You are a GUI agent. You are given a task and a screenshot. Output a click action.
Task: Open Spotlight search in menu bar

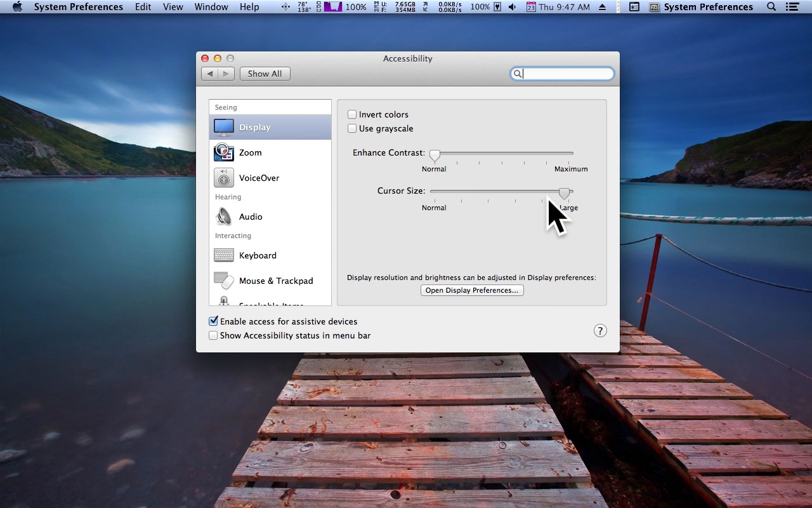pos(771,7)
